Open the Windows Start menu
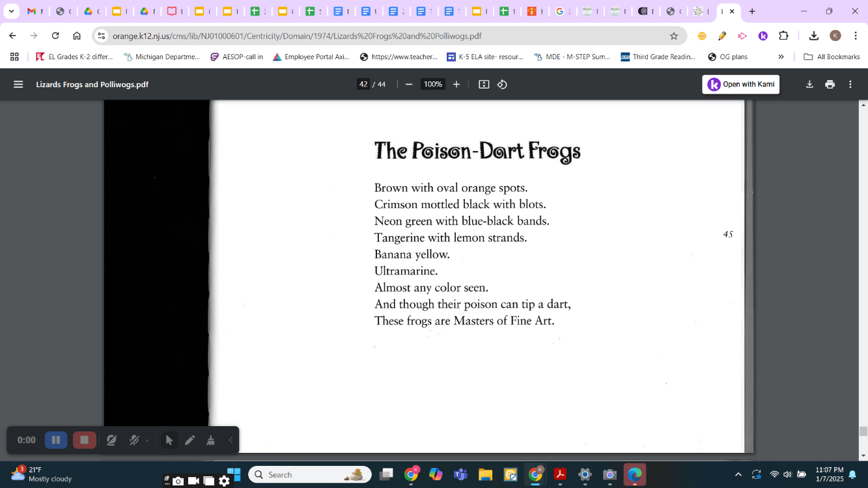868x488 pixels. pos(234,474)
